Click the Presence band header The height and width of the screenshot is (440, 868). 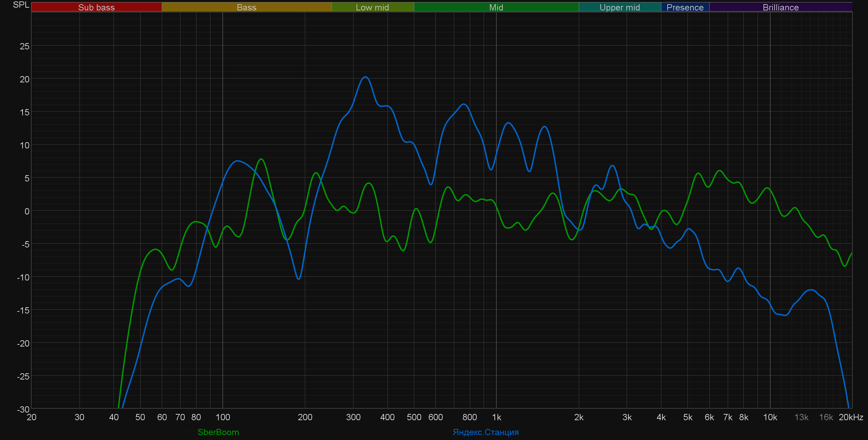(x=685, y=7)
